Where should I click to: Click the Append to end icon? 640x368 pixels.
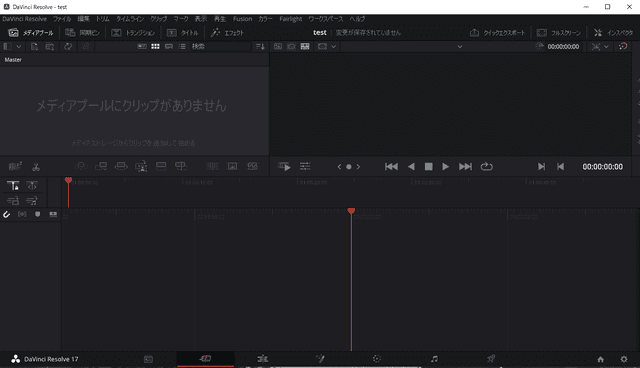tap(101, 166)
